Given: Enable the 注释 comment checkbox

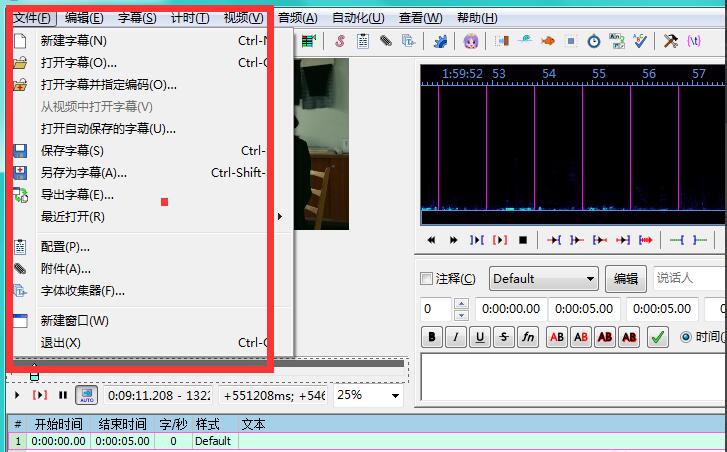Looking at the screenshot, I should click(x=427, y=279).
